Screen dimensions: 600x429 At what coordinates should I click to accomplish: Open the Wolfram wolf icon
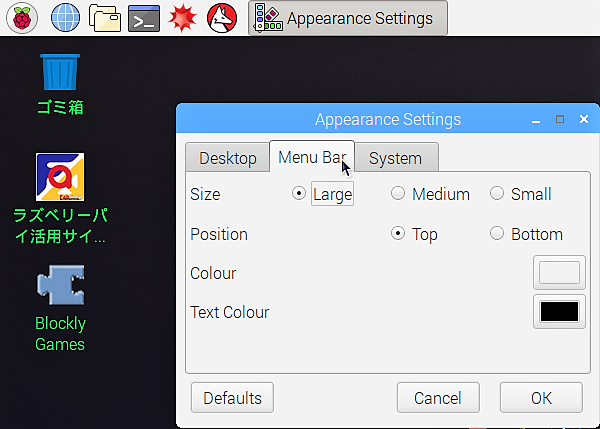click(222, 18)
